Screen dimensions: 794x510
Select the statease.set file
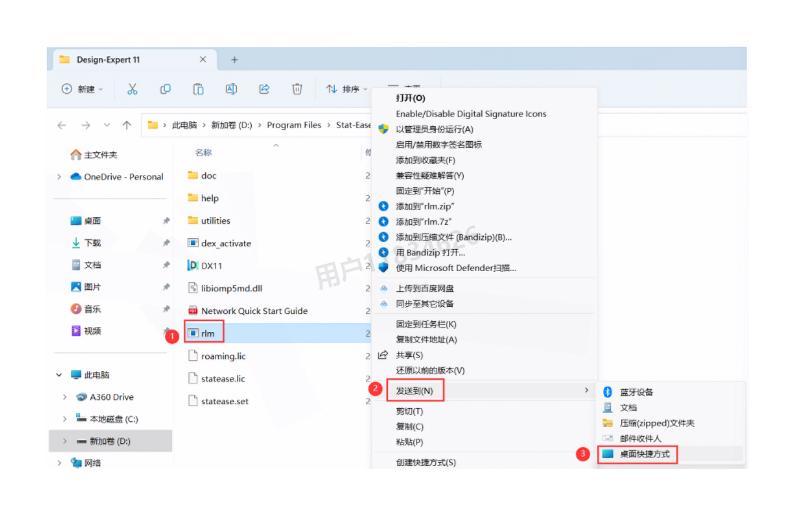pos(218,401)
